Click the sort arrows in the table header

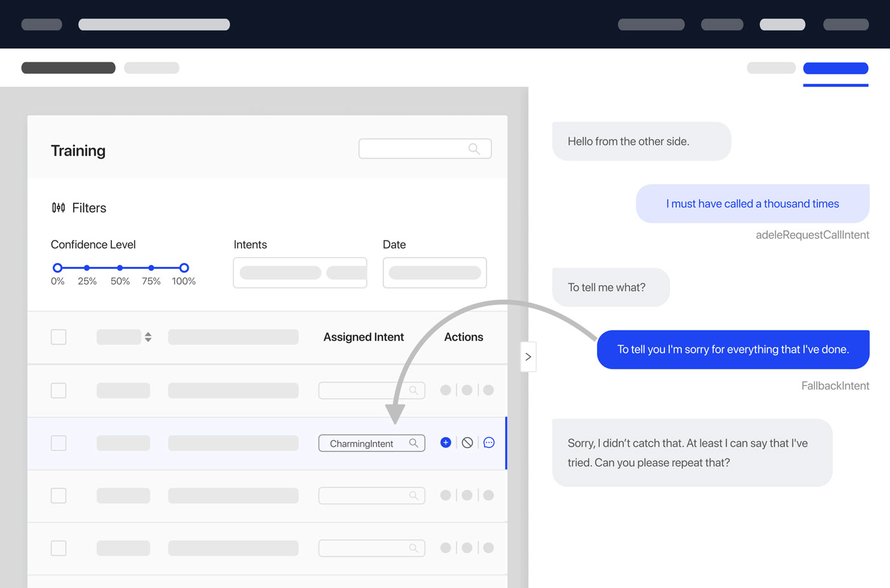coord(148,337)
